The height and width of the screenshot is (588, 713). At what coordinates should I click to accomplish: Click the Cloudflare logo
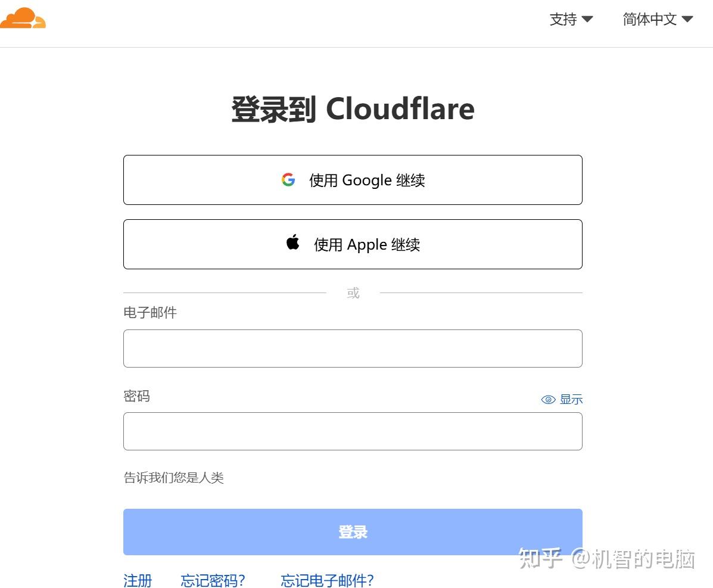[x=23, y=18]
